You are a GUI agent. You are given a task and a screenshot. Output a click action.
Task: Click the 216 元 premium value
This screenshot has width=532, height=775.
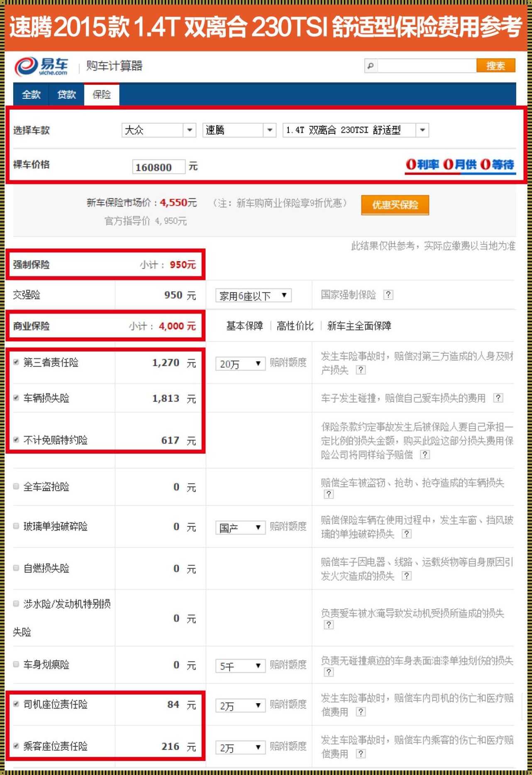click(x=178, y=747)
